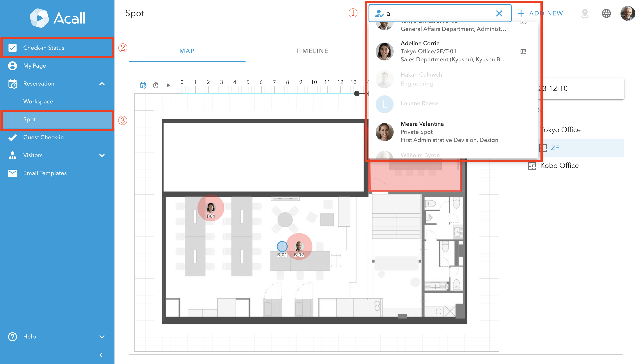Select Meera Valentina from search results

[453, 132]
